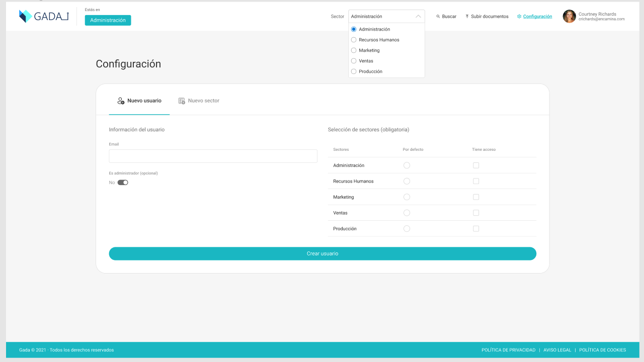The image size is (644, 362).
Task: Click the search magnifier icon beside Buscar
Action: click(x=438, y=17)
